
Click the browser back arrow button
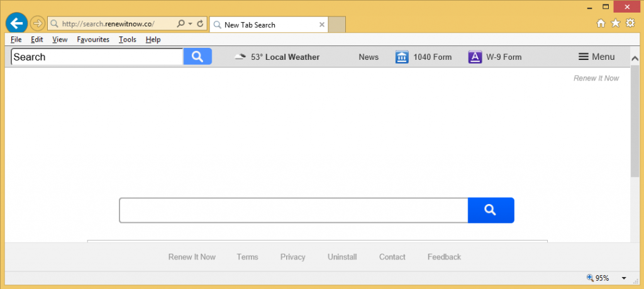point(16,23)
